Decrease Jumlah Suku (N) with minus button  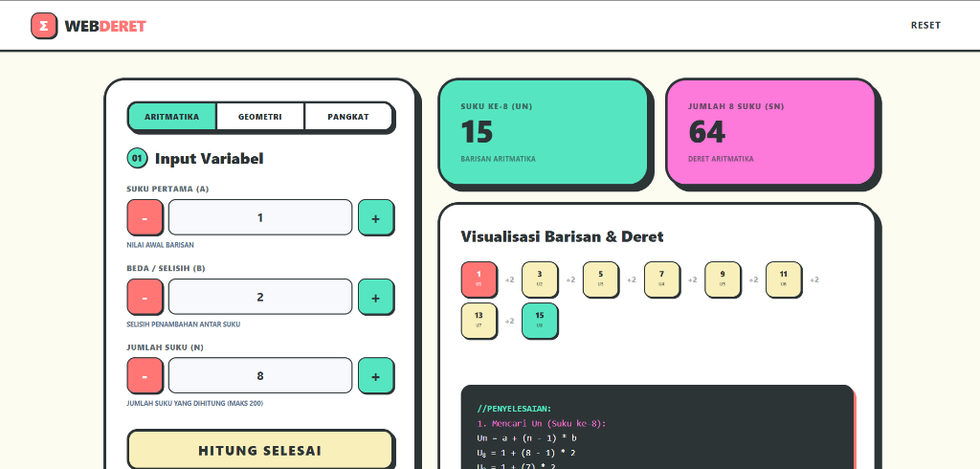coord(145,375)
